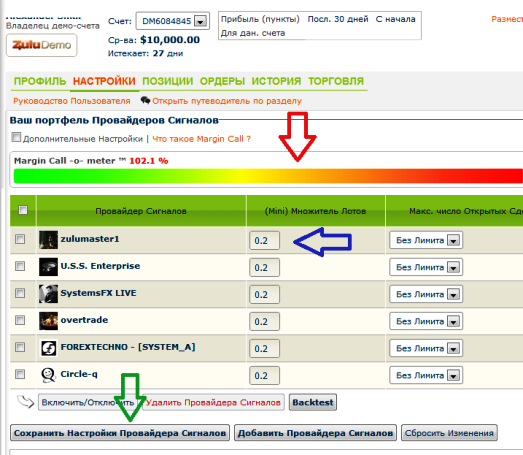Check the zulumaster1 row checkbox
The image size is (523, 455).
pyautogui.click(x=20, y=239)
